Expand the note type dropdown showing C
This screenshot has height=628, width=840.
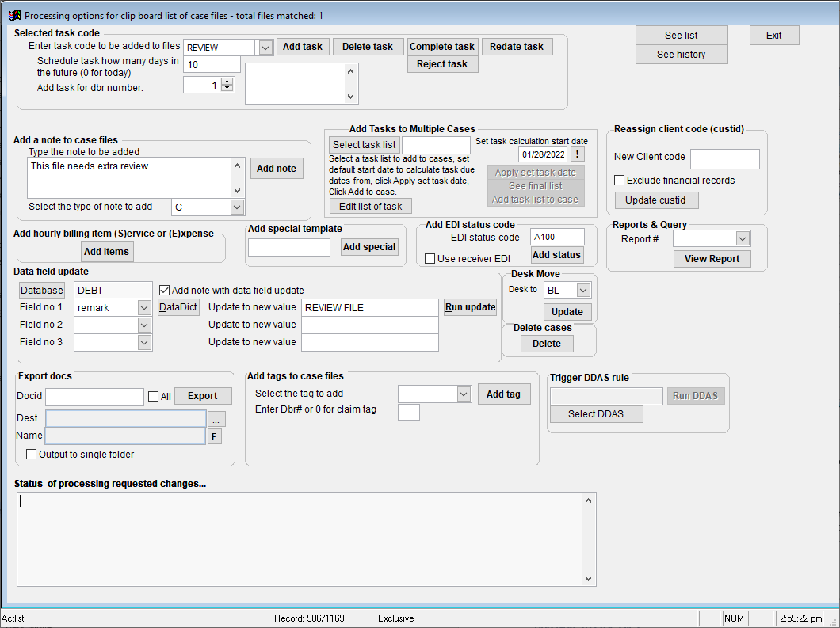click(237, 207)
